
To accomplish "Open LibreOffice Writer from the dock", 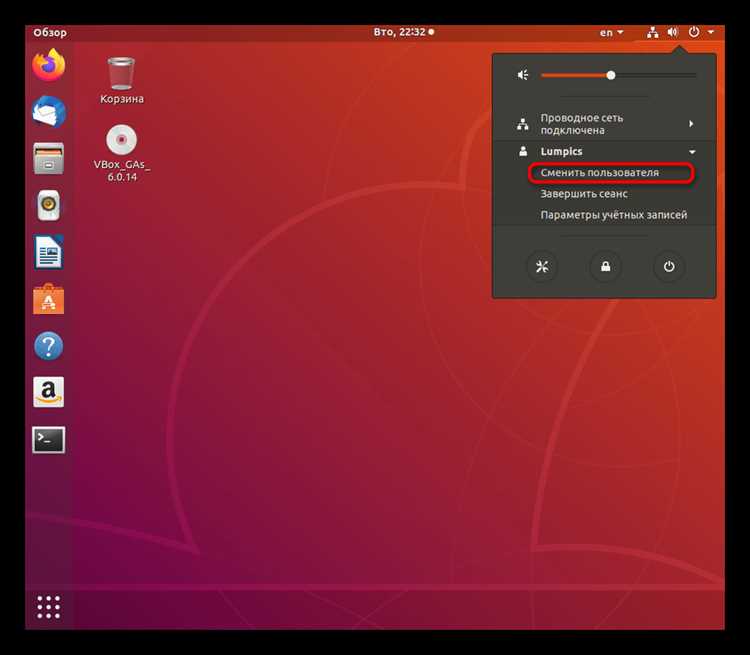I will [x=49, y=252].
